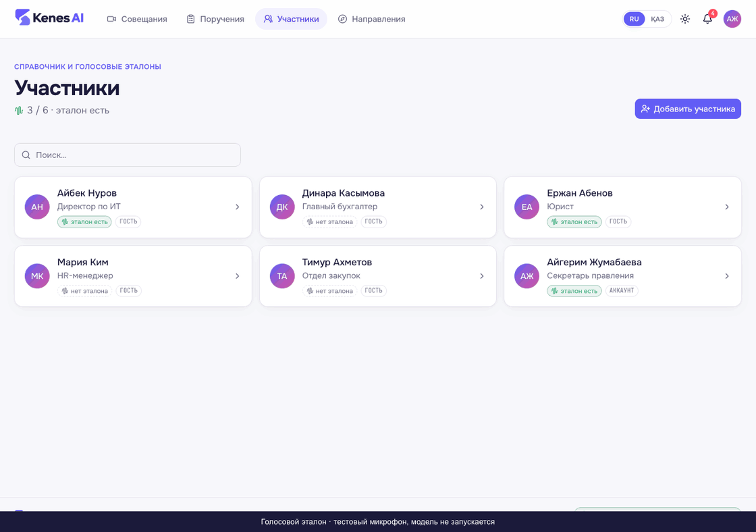This screenshot has height=532, width=756.
Task: Click the Голосовой эталон footer banner text
Action: click(377, 521)
